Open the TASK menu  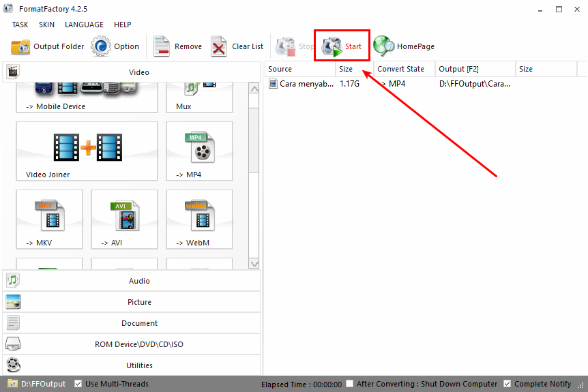click(20, 25)
